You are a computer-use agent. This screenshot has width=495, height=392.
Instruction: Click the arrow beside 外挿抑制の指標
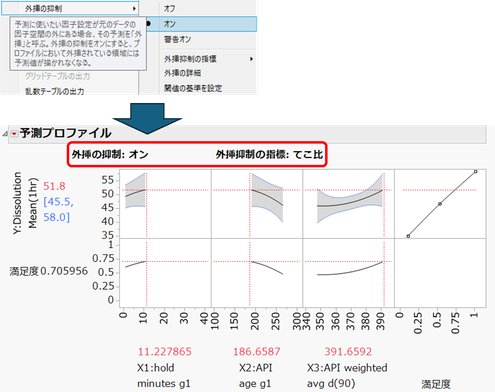click(x=251, y=59)
